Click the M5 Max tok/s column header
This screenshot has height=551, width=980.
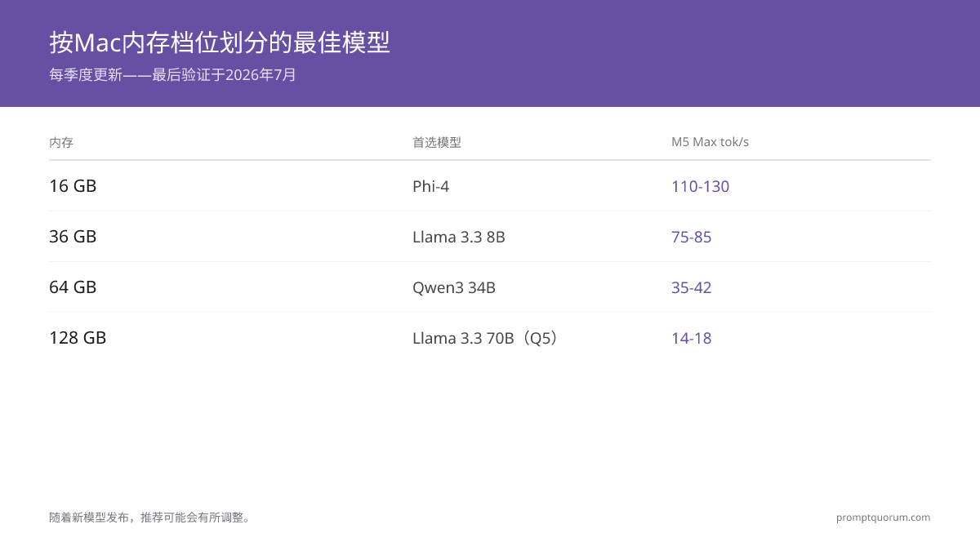(x=710, y=142)
